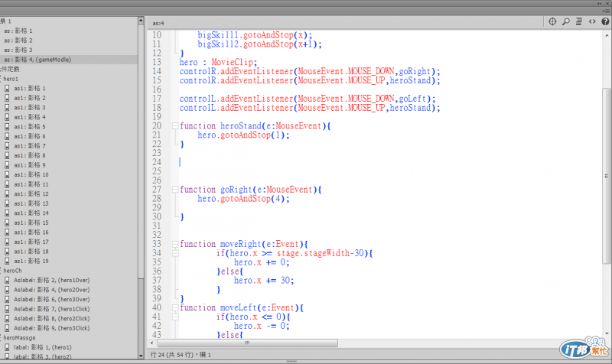612x364 pixels.
Task: Open the Code Snippets angle-bracket icon
Action: coord(592,21)
